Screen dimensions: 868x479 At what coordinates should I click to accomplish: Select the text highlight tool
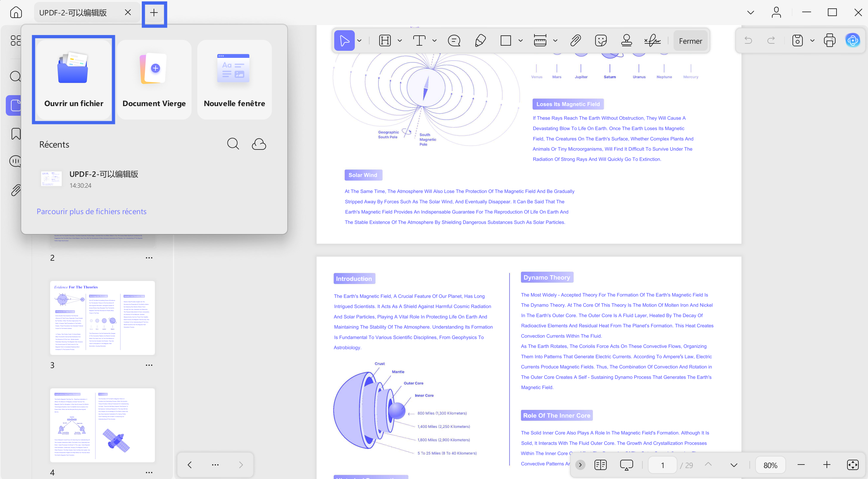pos(385,41)
